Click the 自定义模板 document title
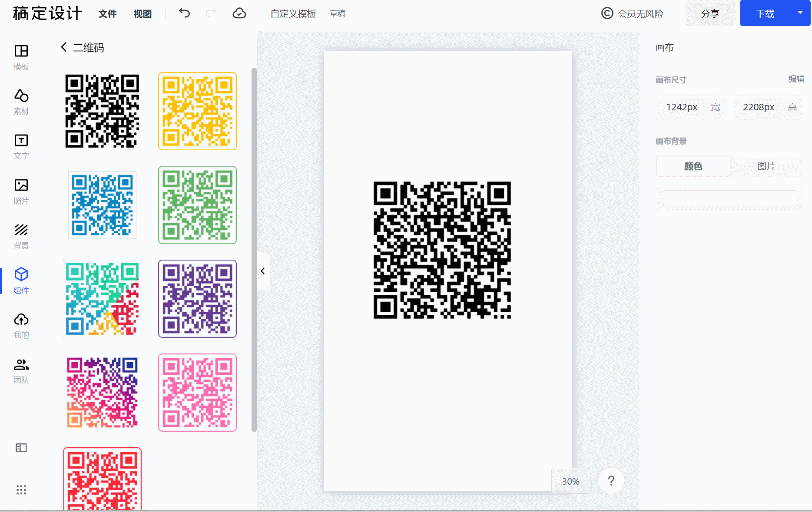Image resolution: width=812 pixels, height=512 pixels. [293, 14]
